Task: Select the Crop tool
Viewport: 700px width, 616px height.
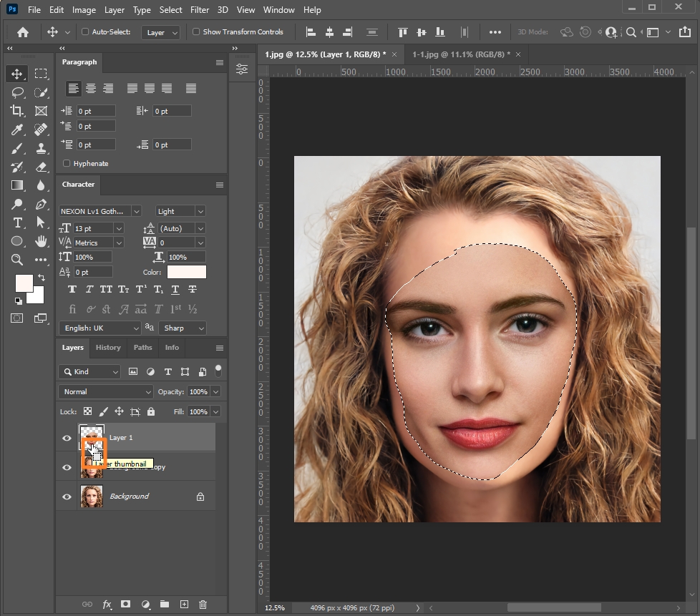Action: (17, 111)
